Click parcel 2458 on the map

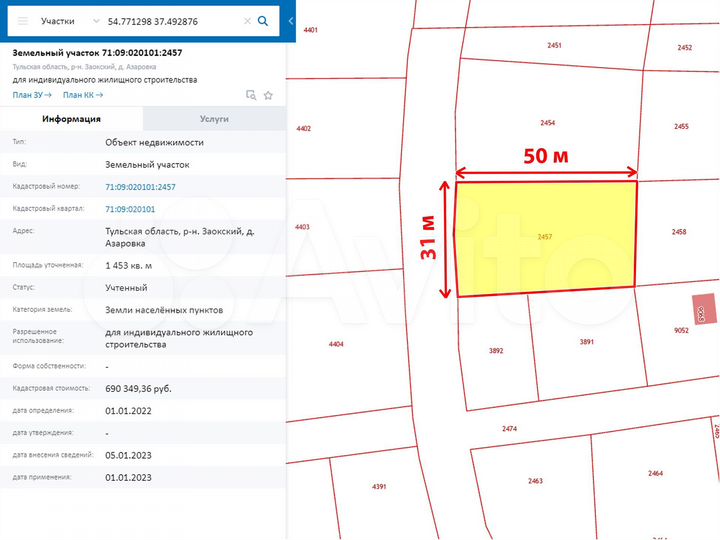pos(678,232)
